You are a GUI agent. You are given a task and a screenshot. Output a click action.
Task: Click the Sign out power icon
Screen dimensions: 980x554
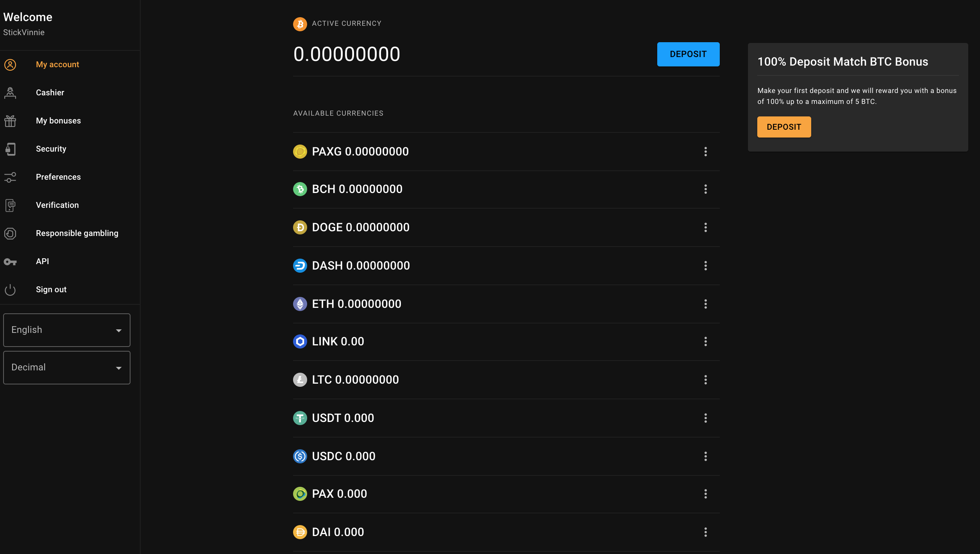pos(10,290)
